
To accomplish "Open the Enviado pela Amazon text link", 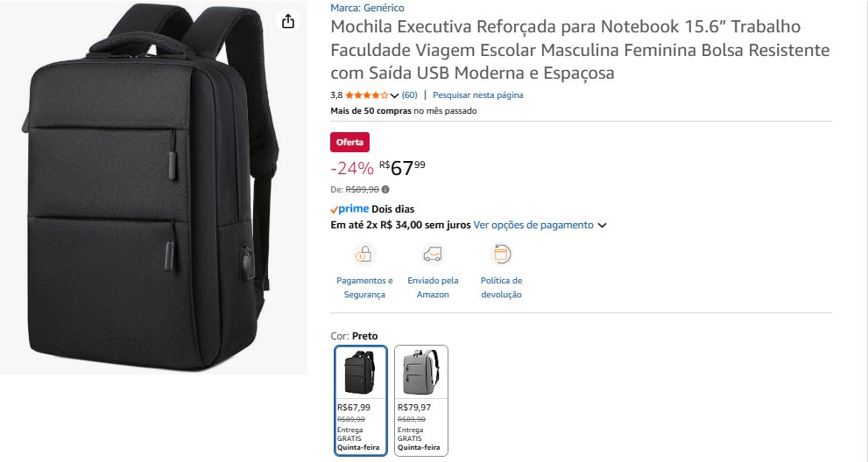I will tap(433, 288).
